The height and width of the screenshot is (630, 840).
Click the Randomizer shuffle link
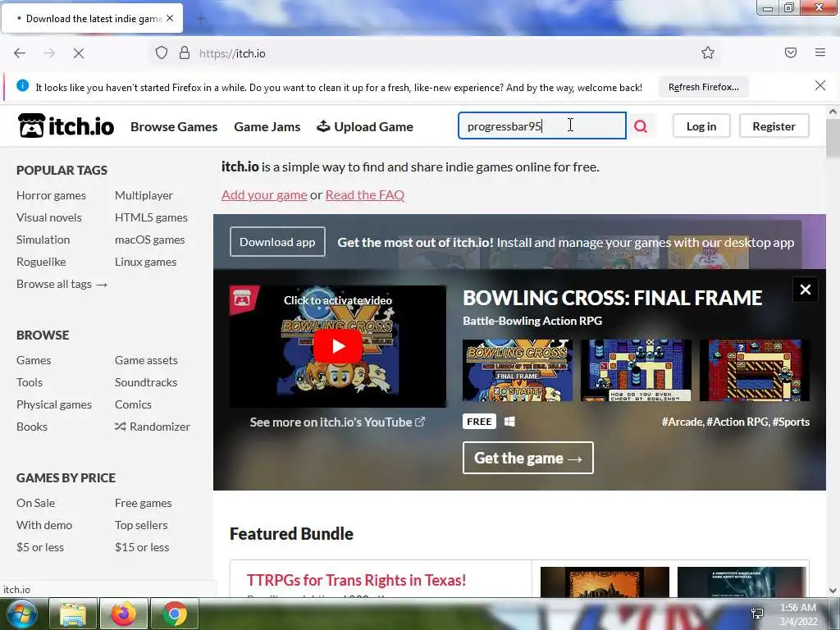pyautogui.click(x=153, y=427)
